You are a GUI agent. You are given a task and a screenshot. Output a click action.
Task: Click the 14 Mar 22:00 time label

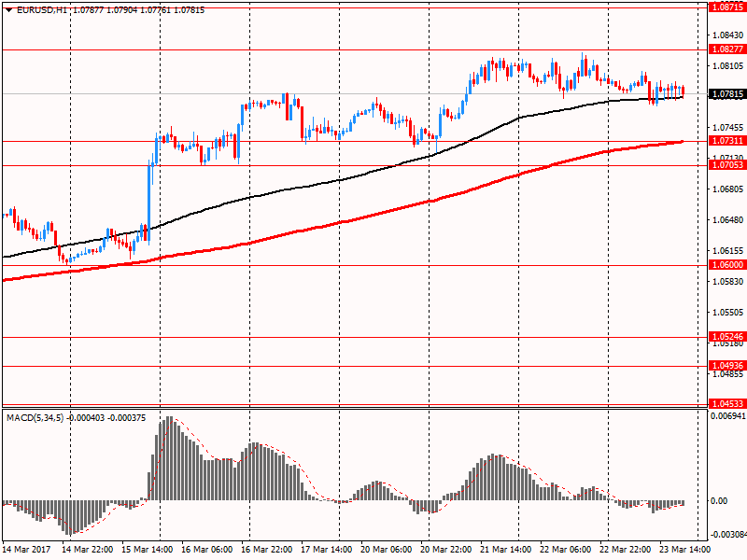point(87,550)
